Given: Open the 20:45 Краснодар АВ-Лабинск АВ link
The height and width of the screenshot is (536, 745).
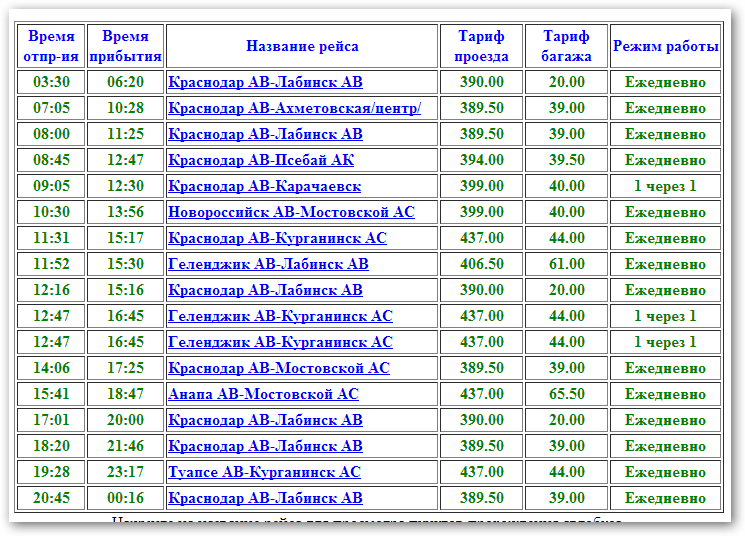Looking at the screenshot, I should pyautogui.click(x=265, y=498).
